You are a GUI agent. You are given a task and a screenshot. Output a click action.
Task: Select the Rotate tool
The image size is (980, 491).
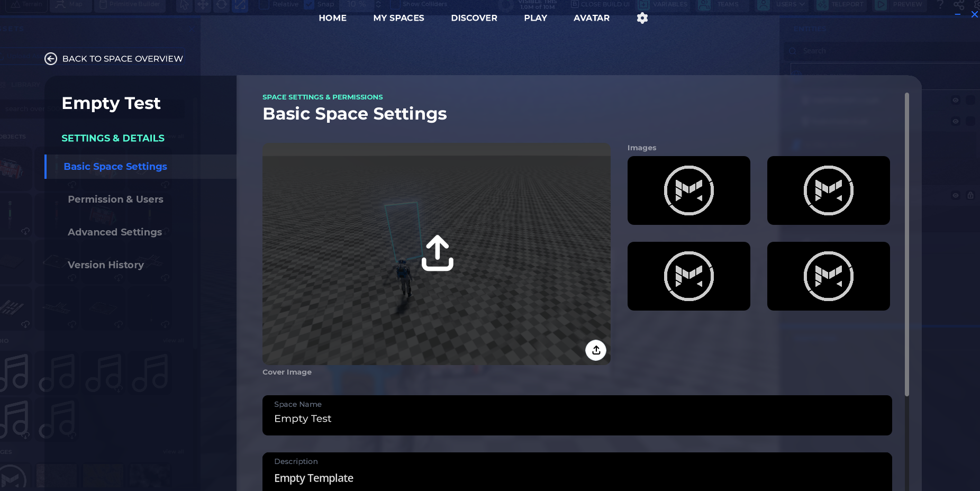click(221, 5)
